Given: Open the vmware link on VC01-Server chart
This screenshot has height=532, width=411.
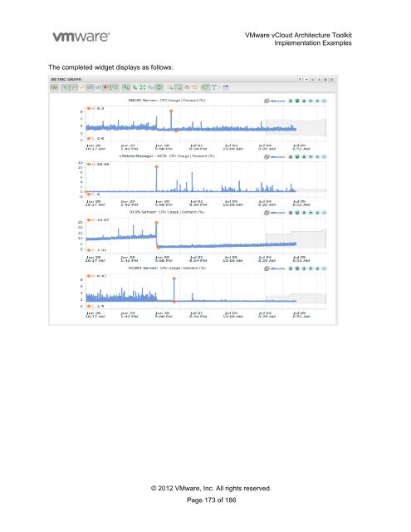Looking at the screenshot, I should (275, 213).
